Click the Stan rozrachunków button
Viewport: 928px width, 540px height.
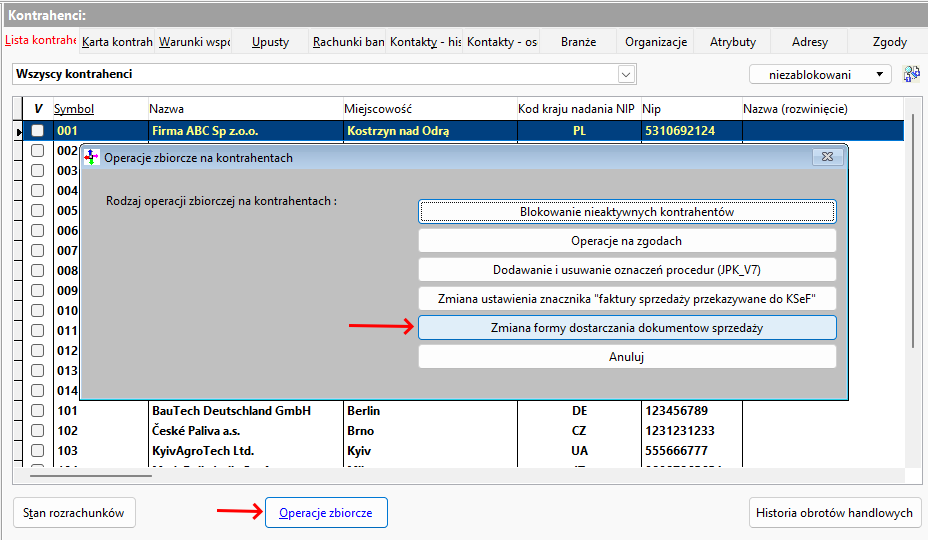(x=74, y=513)
